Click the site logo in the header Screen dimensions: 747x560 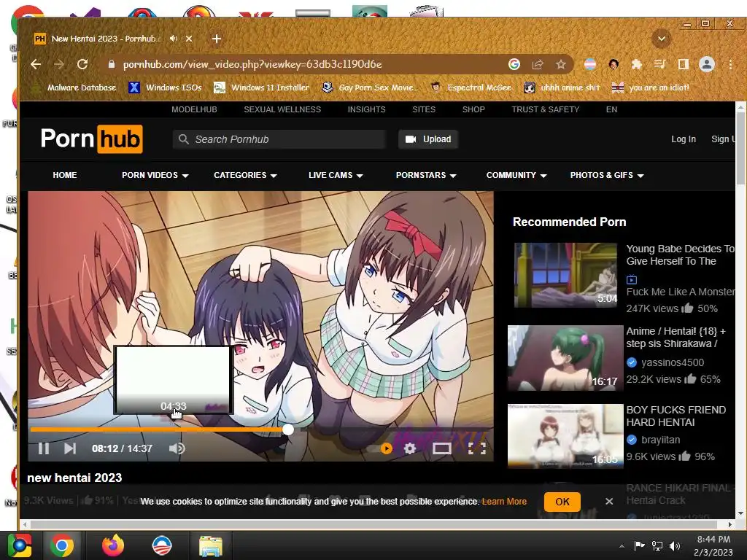click(91, 139)
